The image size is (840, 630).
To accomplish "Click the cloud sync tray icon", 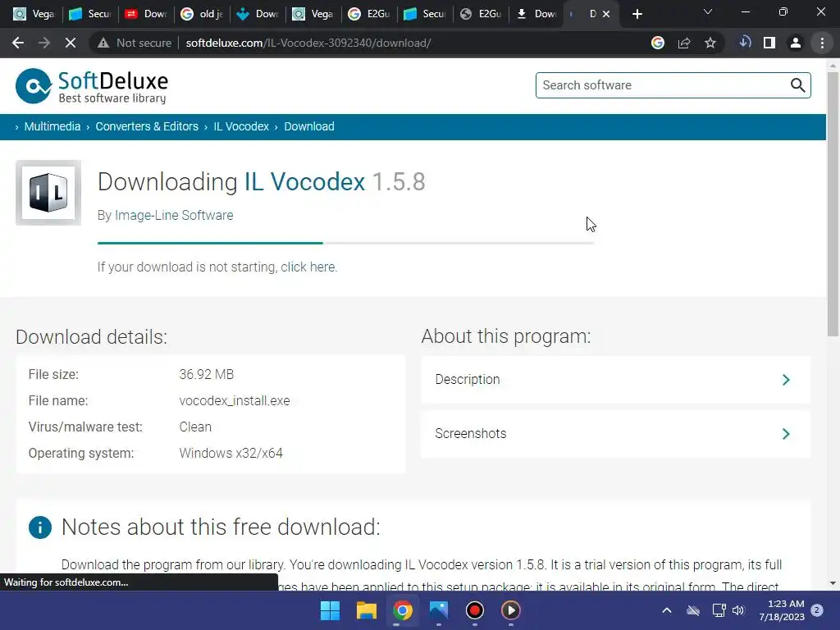I will tap(693, 610).
